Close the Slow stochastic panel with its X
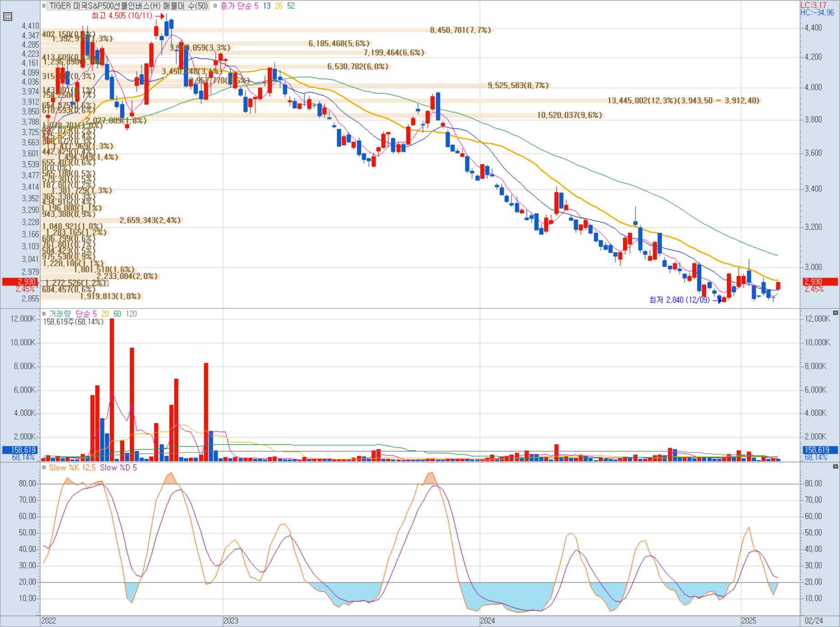840x627 pixels. click(x=835, y=467)
